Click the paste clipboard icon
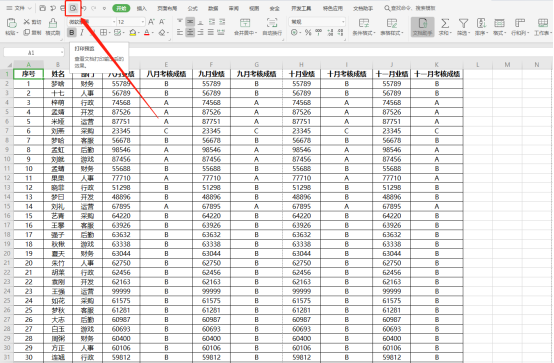The image size is (554, 363). (x=12, y=23)
